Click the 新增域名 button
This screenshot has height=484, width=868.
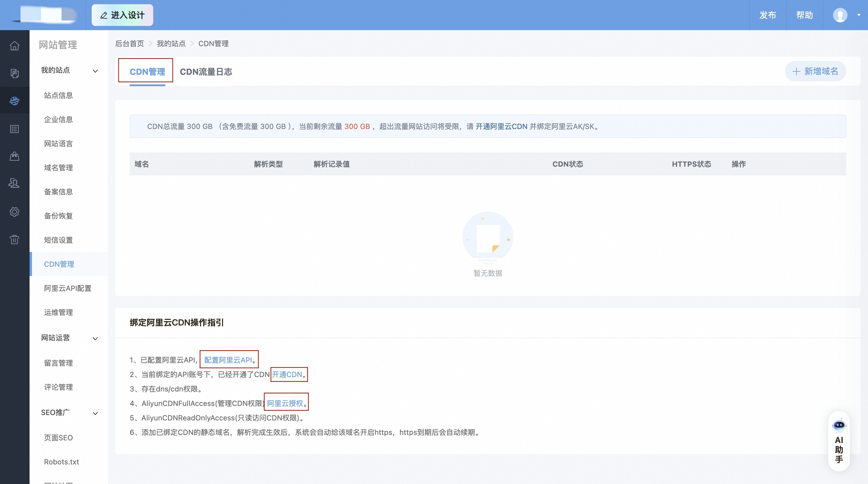tap(815, 71)
